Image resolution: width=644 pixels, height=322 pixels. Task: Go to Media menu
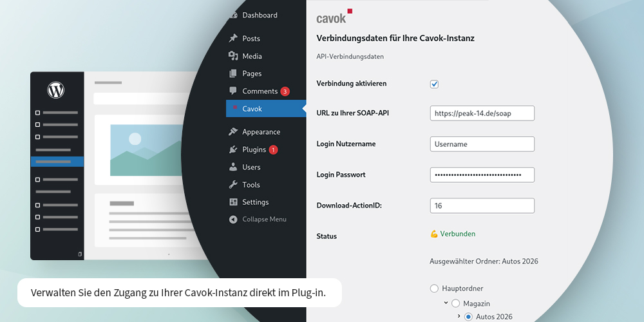pyautogui.click(x=252, y=56)
